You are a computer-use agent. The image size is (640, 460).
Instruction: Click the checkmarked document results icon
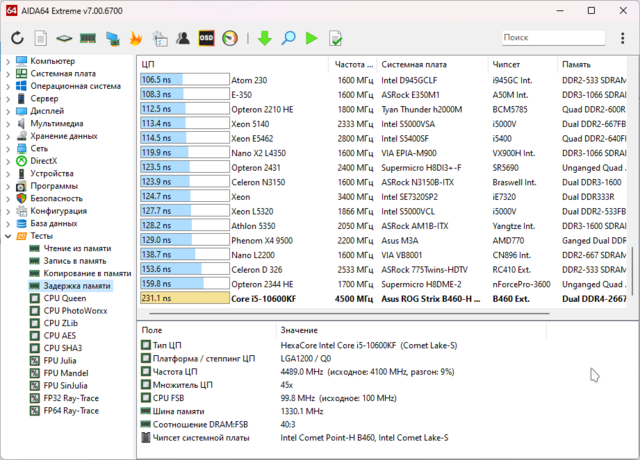point(336,39)
